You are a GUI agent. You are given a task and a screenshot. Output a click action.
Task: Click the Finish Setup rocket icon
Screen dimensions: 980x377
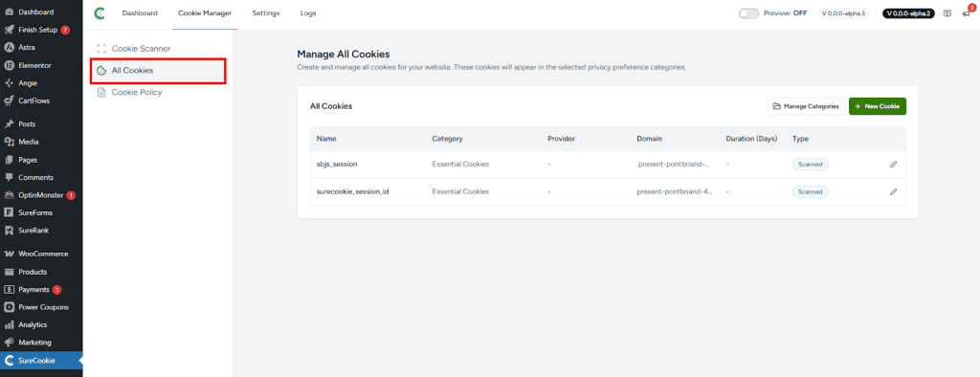pyautogui.click(x=9, y=30)
